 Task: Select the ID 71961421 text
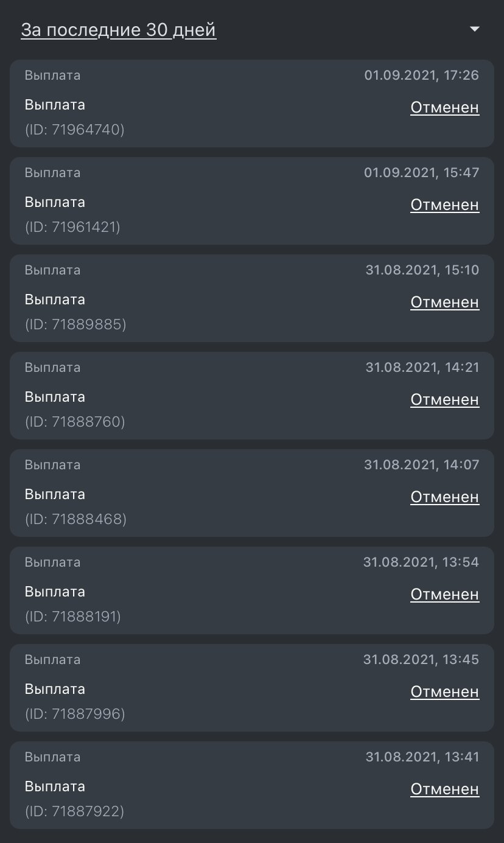coord(72,227)
